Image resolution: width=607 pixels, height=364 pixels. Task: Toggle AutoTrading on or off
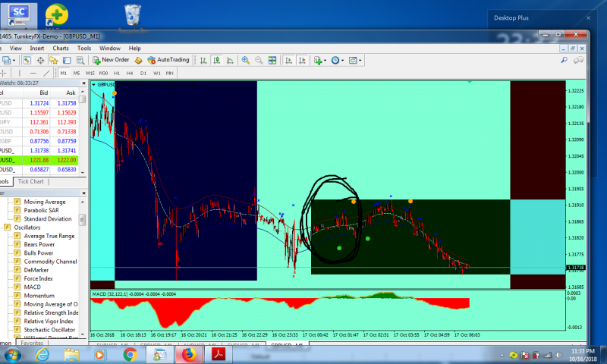click(168, 60)
